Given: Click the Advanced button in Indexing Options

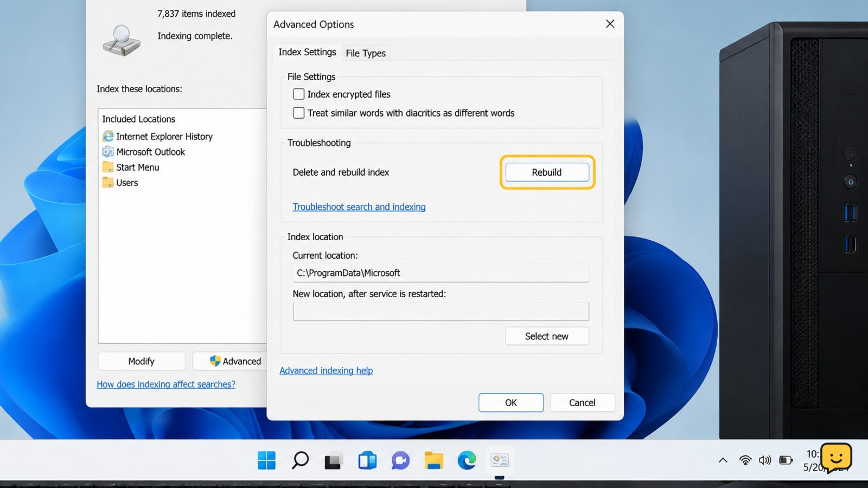Looking at the screenshot, I should click(230, 361).
